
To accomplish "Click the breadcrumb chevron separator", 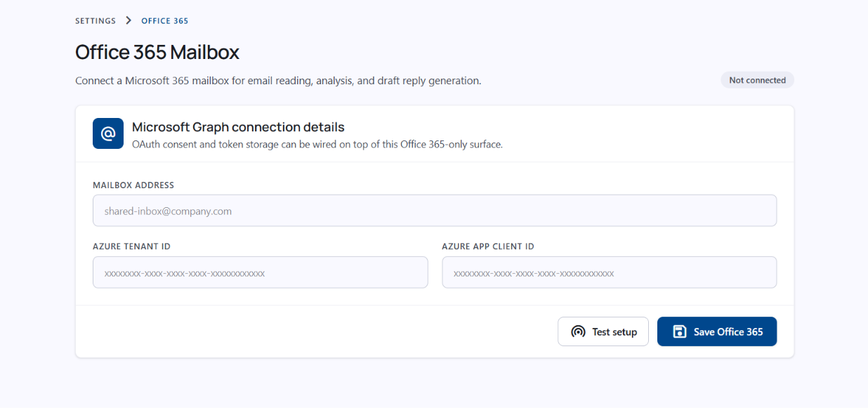I will click(129, 20).
